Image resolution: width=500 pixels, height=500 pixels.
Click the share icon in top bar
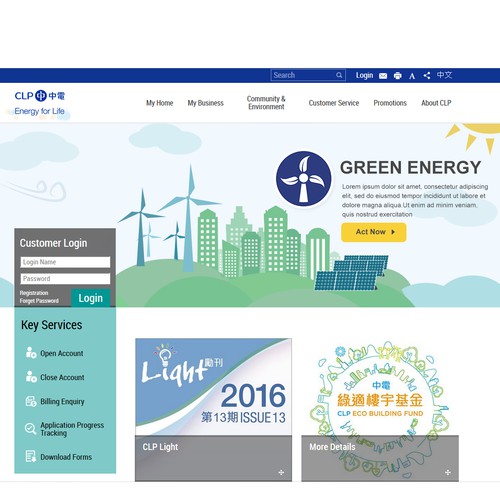(x=427, y=76)
